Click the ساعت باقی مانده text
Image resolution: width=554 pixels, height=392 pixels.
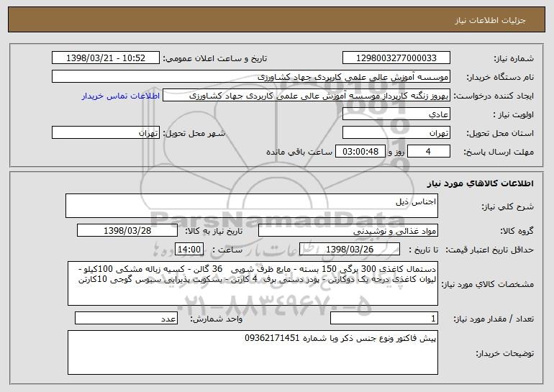click(299, 152)
